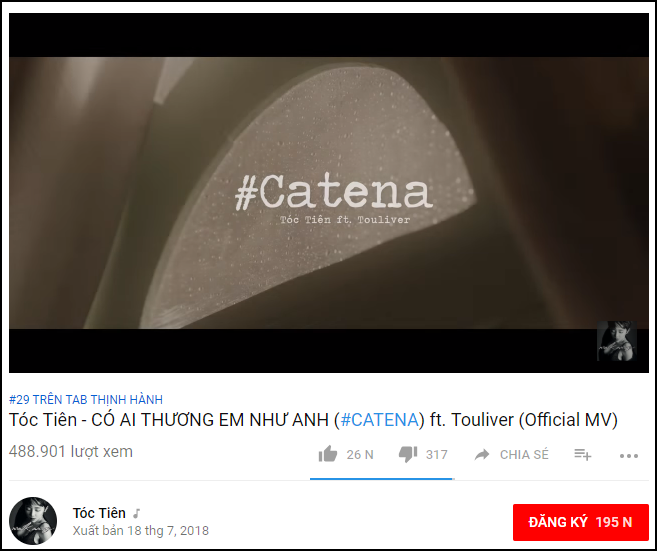Click the 26 N like count
The height and width of the screenshot is (551, 657).
click(x=360, y=455)
